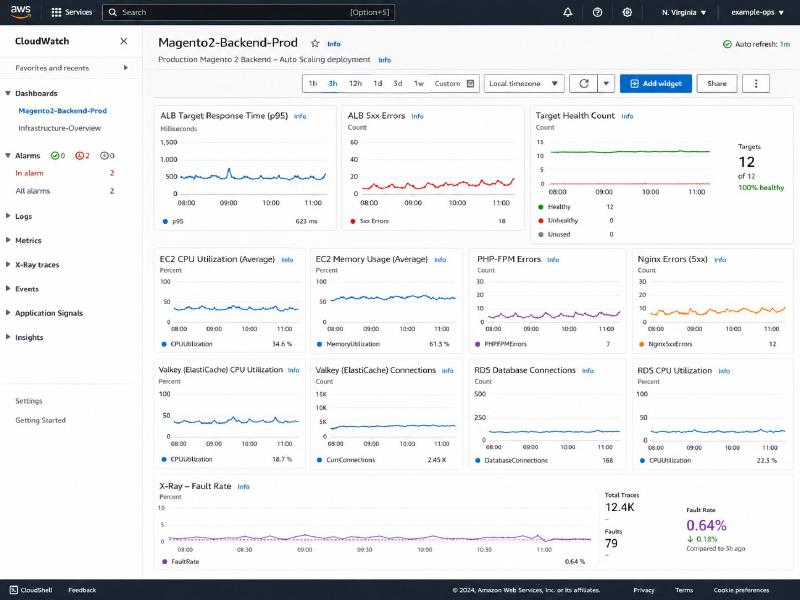Toggle the p95 legend color marker
Viewport: 800px width, 600px height.
tap(165, 221)
